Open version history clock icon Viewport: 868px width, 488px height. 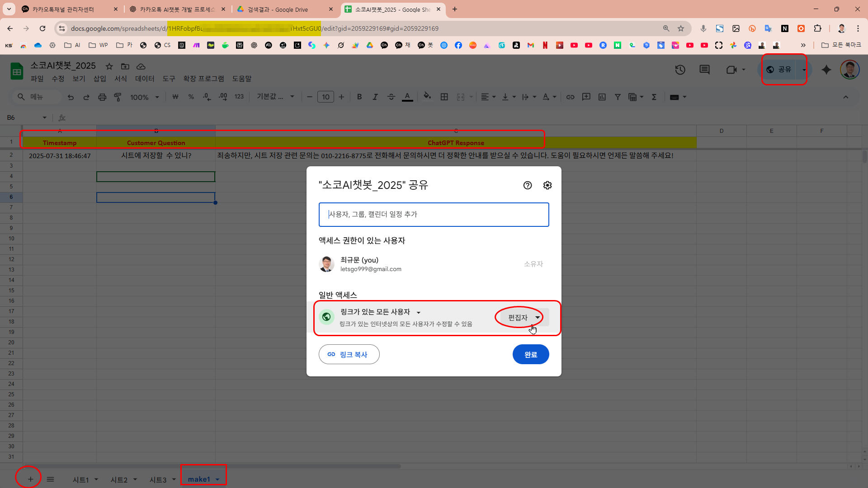click(680, 70)
